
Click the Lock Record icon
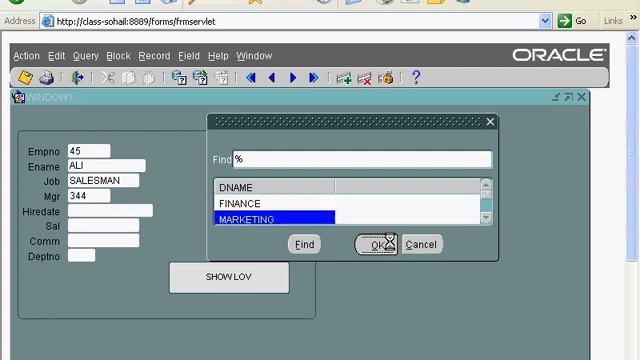coord(386,78)
